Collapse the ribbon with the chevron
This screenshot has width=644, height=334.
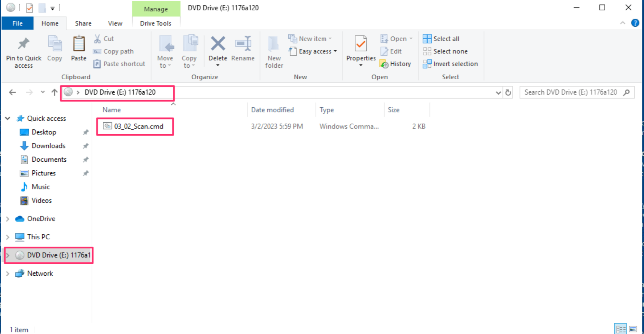tap(623, 23)
